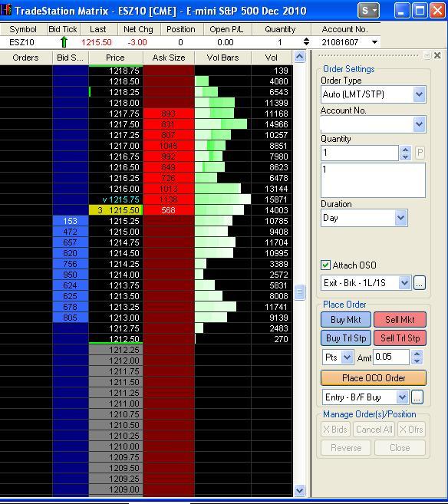Click the Sell Mkt button
This screenshot has height=504, width=448.
[400, 319]
